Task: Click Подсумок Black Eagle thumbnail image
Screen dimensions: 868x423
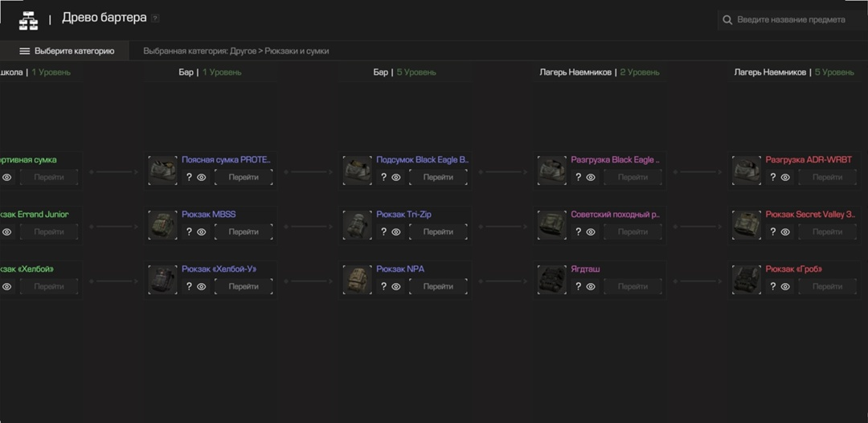Action: coord(357,170)
